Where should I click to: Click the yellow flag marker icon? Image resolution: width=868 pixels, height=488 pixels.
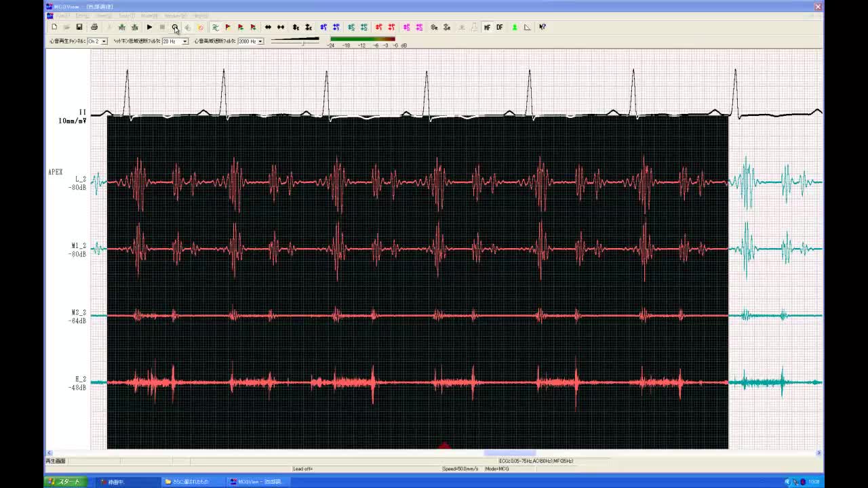pyautogui.click(x=228, y=27)
